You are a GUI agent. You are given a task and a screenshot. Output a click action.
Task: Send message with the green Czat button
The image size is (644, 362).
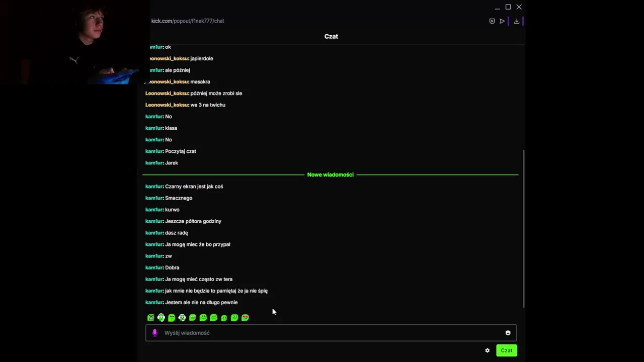(x=506, y=350)
